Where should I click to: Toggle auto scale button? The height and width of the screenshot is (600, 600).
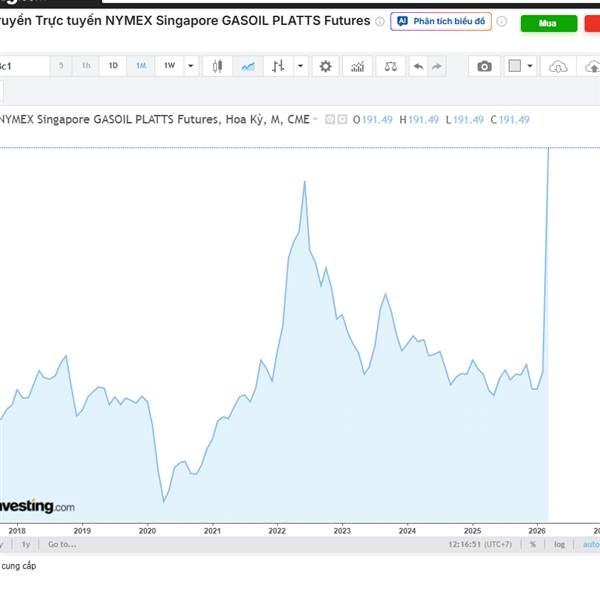(x=591, y=544)
